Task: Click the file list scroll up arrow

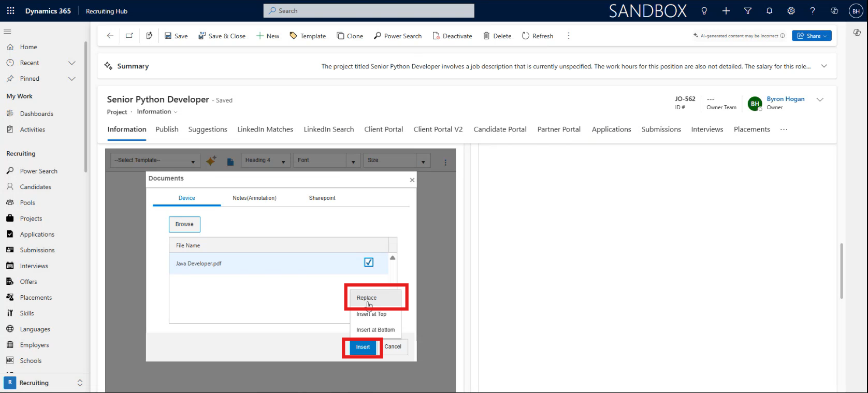Action: click(x=393, y=257)
